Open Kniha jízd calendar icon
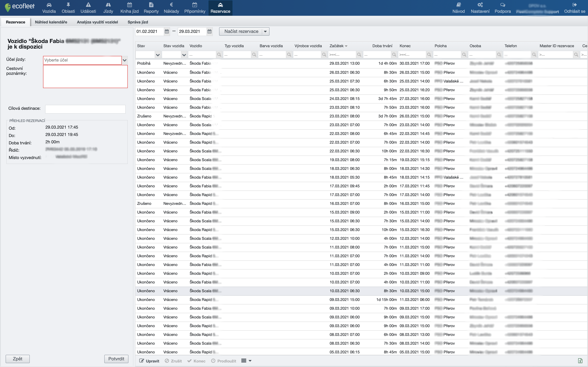 pyautogui.click(x=129, y=5)
